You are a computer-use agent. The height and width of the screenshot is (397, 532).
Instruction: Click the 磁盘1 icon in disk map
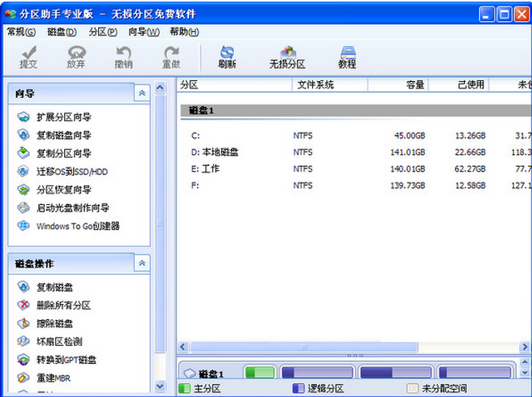pyautogui.click(x=190, y=374)
